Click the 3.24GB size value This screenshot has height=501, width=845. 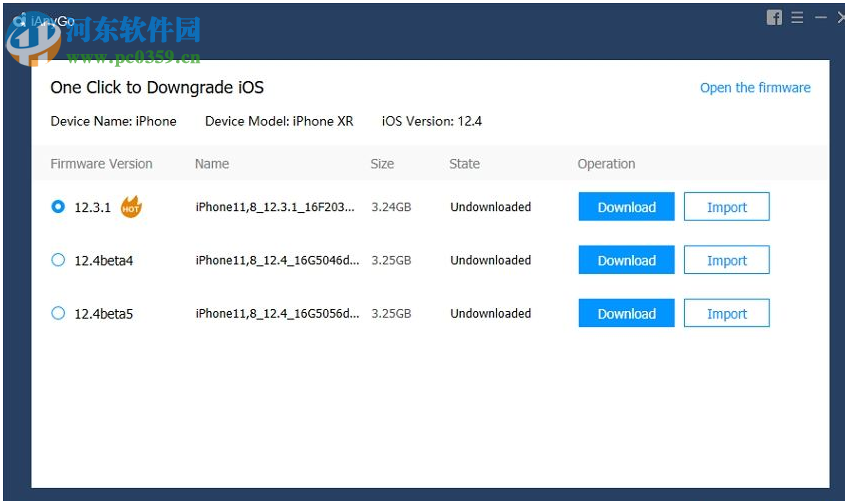(391, 207)
